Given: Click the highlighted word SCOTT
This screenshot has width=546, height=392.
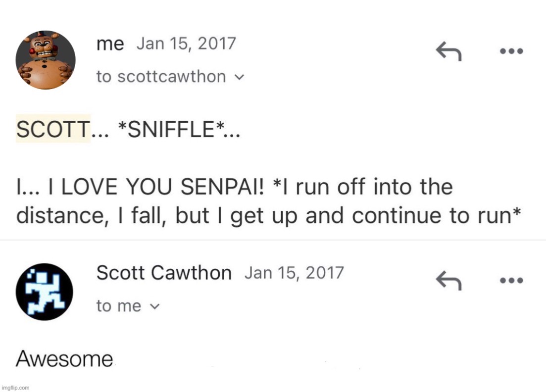Looking at the screenshot, I should point(53,129).
